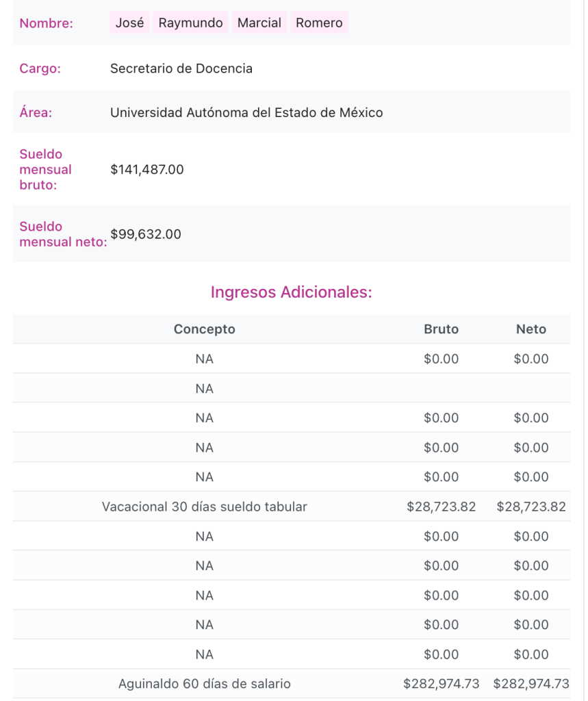Click the Sueldo mensual neto label
Viewport: 588px width, 701px height.
(62, 234)
